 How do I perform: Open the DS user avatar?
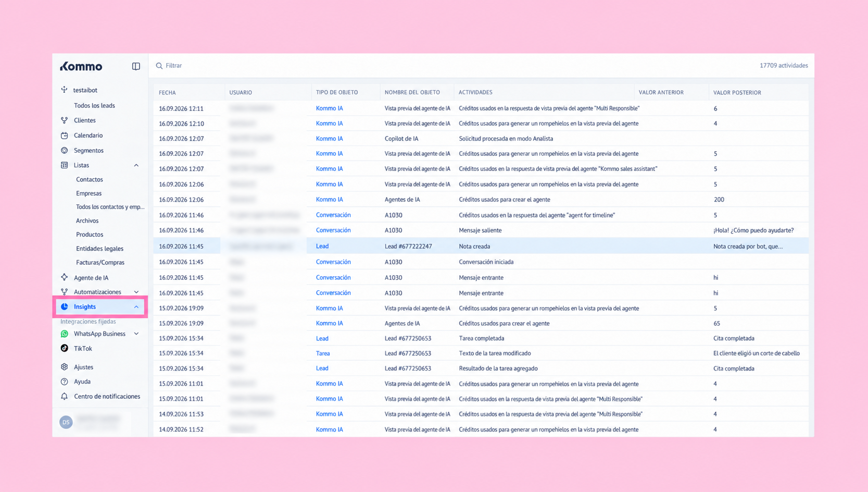click(66, 422)
